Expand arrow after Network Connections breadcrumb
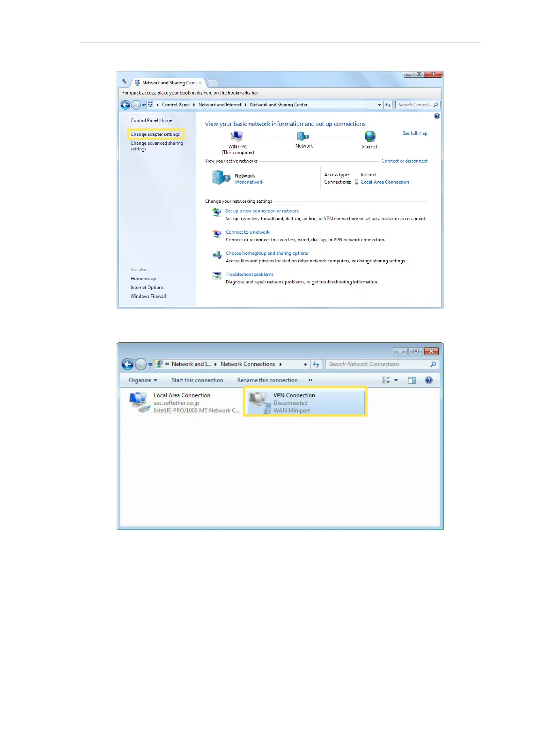Image resolution: width=560 pixels, height=741 pixels. coord(280,364)
